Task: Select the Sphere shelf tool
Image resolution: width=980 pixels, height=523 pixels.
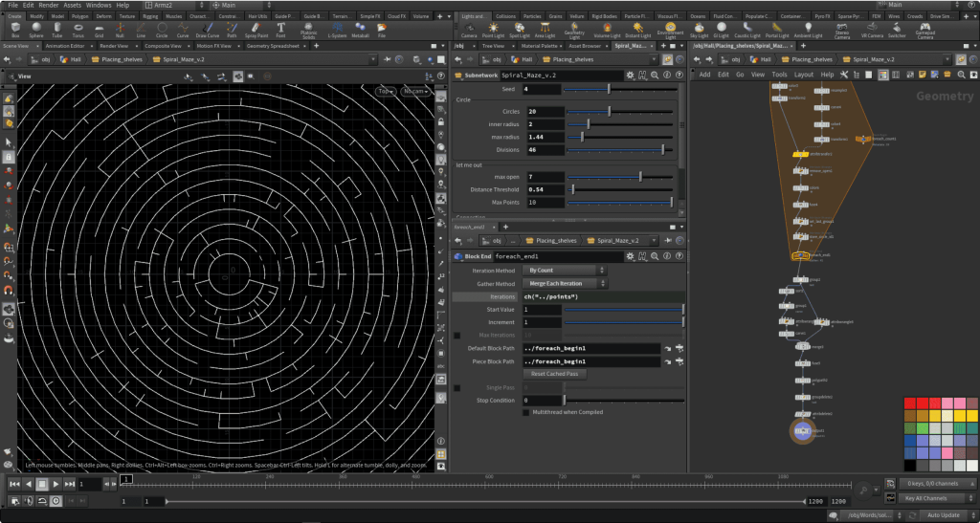Action: (x=36, y=30)
